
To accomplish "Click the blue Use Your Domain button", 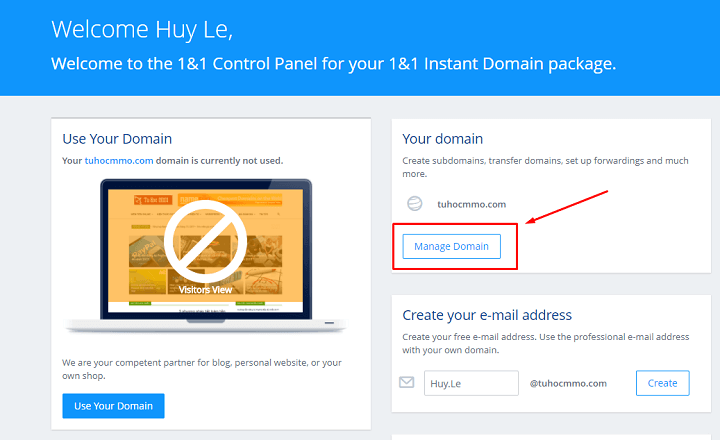I will pyautogui.click(x=113, y=406).
